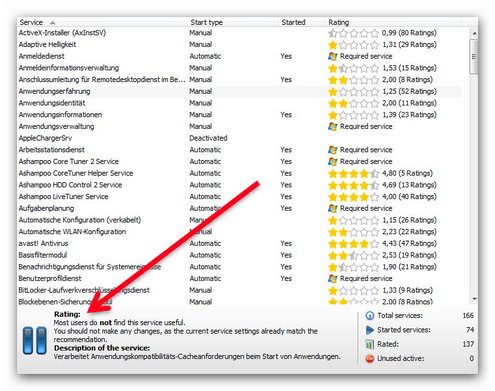The width and height of the screenshot is (495, 391).
Task: Click the star rating of Ashampoo LiveTuner Service
Action: point(353,197)
